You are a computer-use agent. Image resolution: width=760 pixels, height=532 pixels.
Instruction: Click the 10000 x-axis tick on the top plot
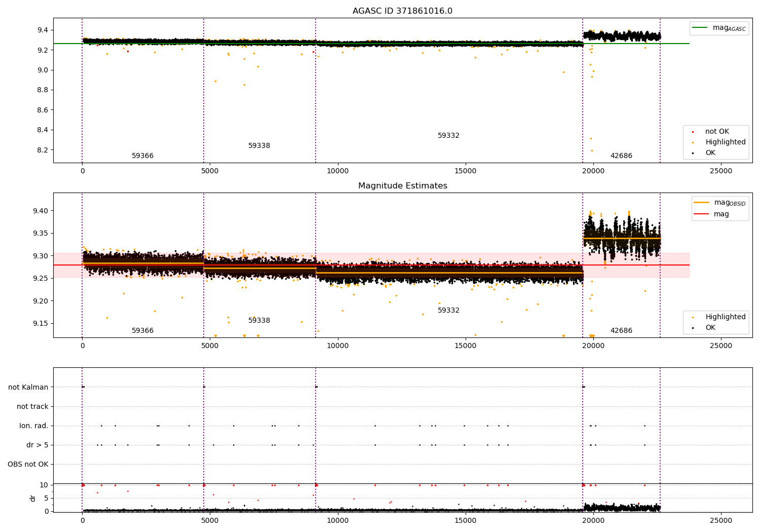click(x=337, y=171)
